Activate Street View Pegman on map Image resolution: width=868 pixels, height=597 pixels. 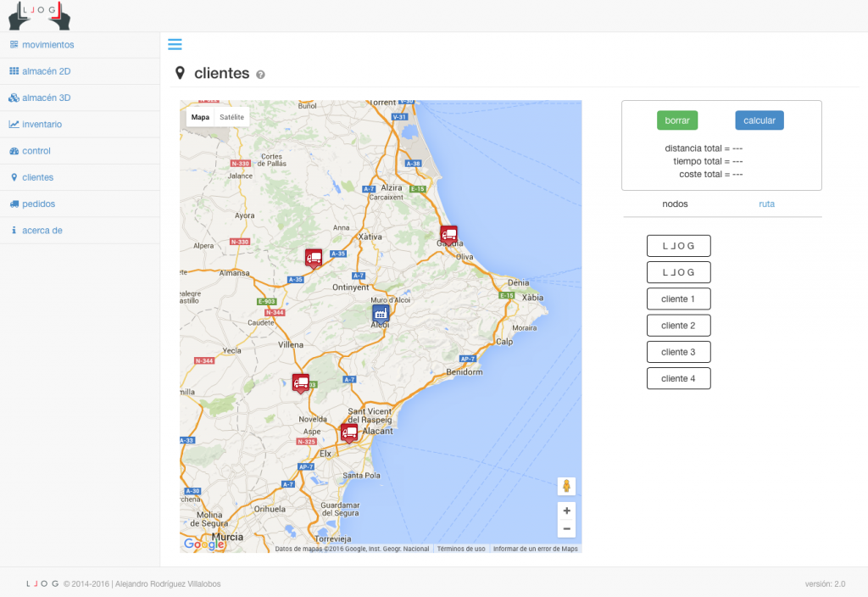[566, 486]
